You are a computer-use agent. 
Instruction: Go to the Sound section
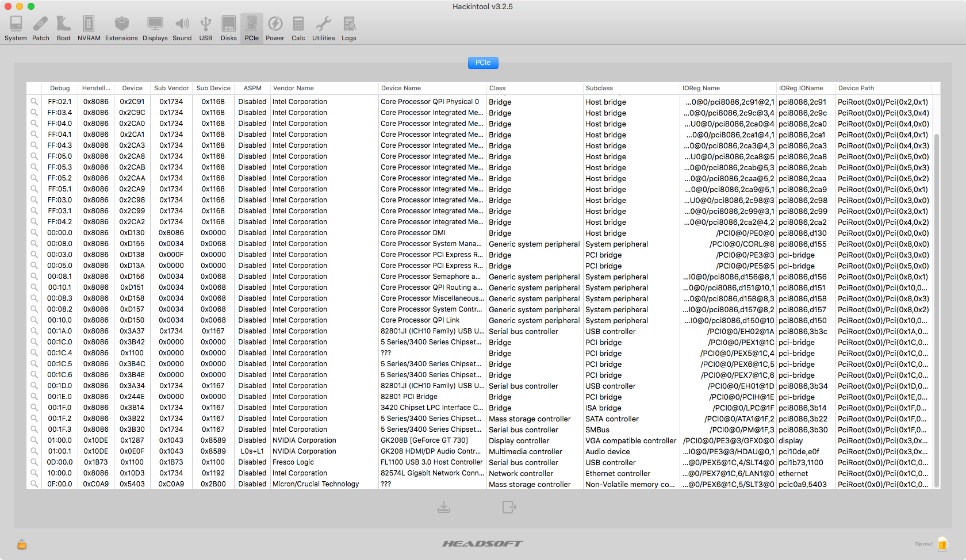point(182,28)
